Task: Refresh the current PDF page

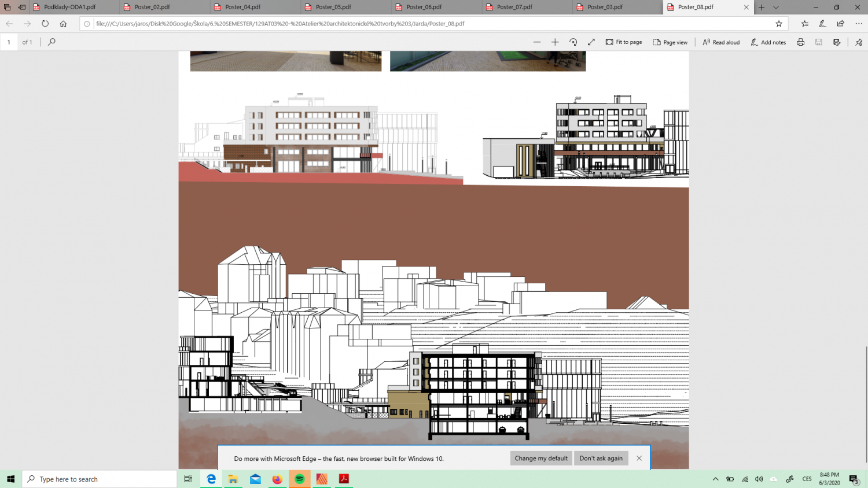Action: (x=45, y=24)
